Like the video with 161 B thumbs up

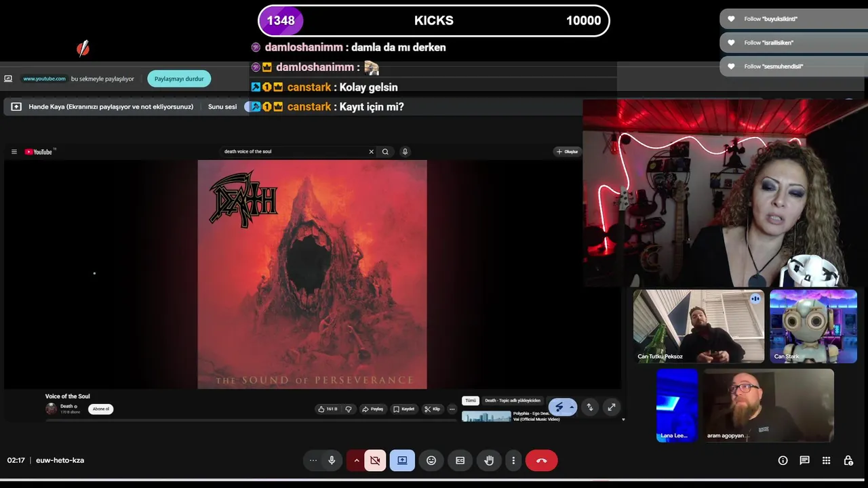[328, 409]
